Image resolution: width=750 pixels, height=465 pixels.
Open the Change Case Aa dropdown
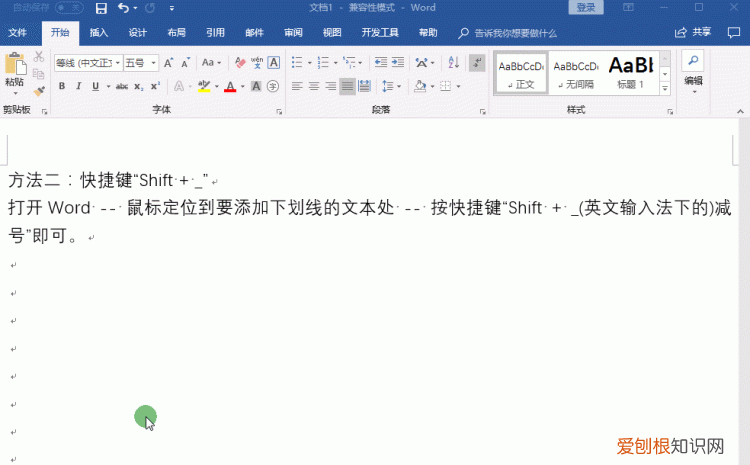[x=211, y=63]
